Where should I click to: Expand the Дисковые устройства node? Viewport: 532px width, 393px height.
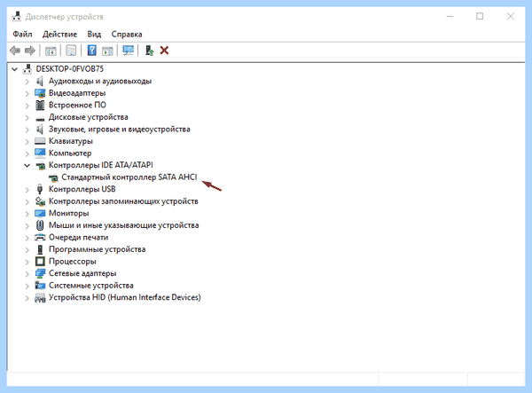click(x=27, y=118)
